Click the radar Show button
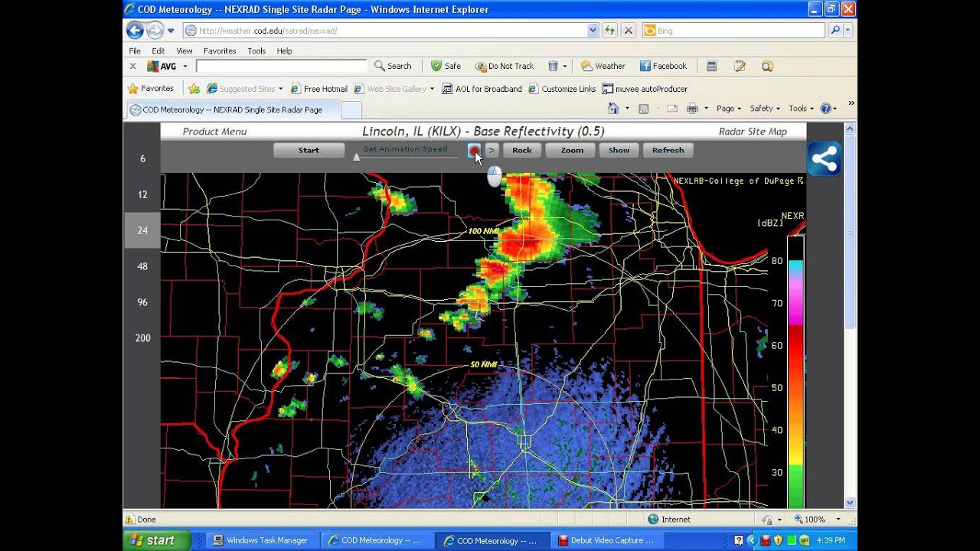Viewport: 980px width, 551px height. pos(619,150)
